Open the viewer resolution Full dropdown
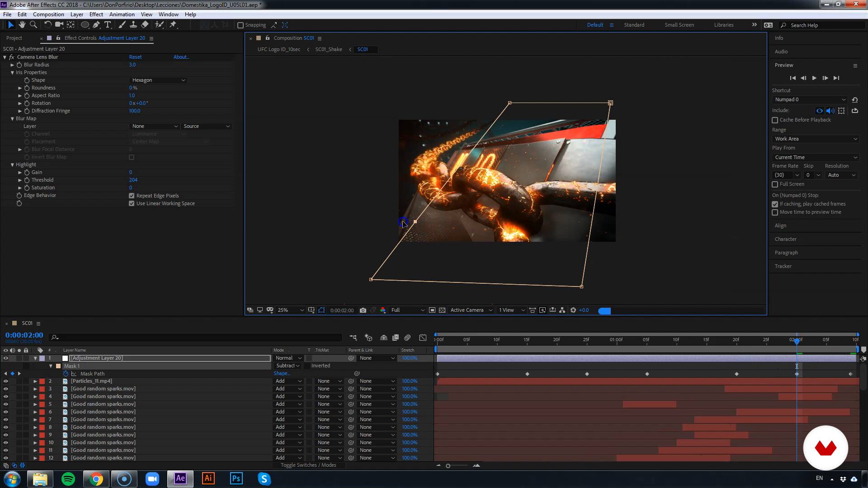The image size is (868, 488). coord(408,310)
